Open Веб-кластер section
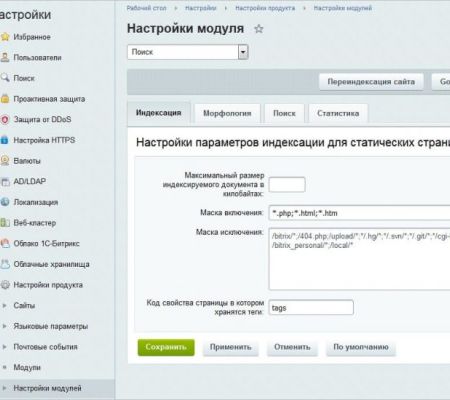Image resolution: width=450 pixels, height=400 pixels. [35, 223]
